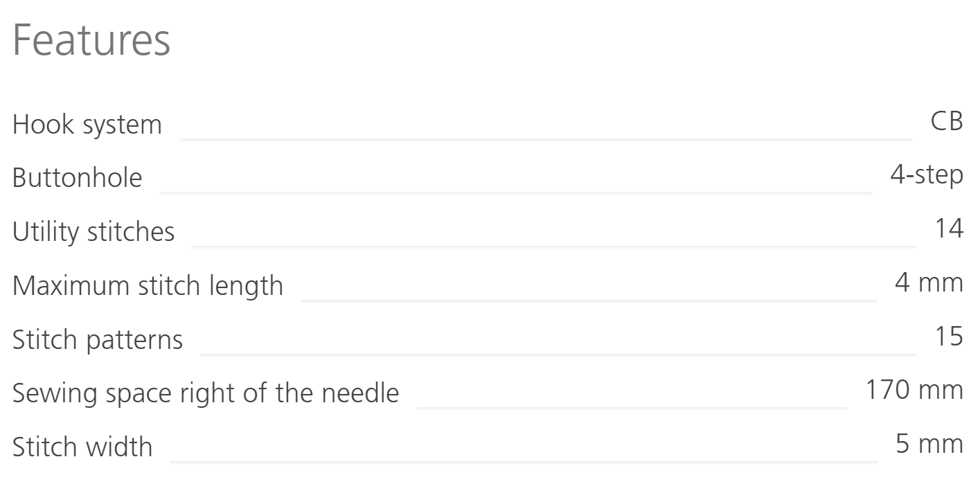Click the Hook system label
Image resolution: width=980 pixels, height=502 pixels.
[x=87, y=125]
